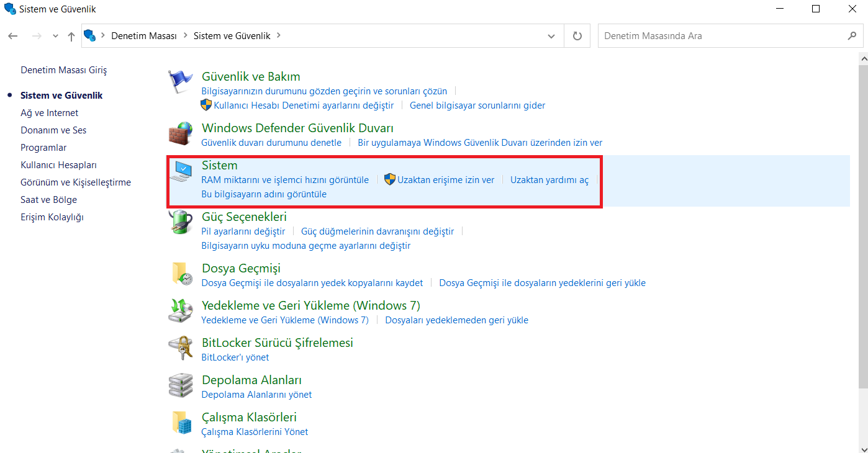Open the Güç Seçenekleri battery icon
Viewport: 868px width, 453px height.
tap(181, 223)
